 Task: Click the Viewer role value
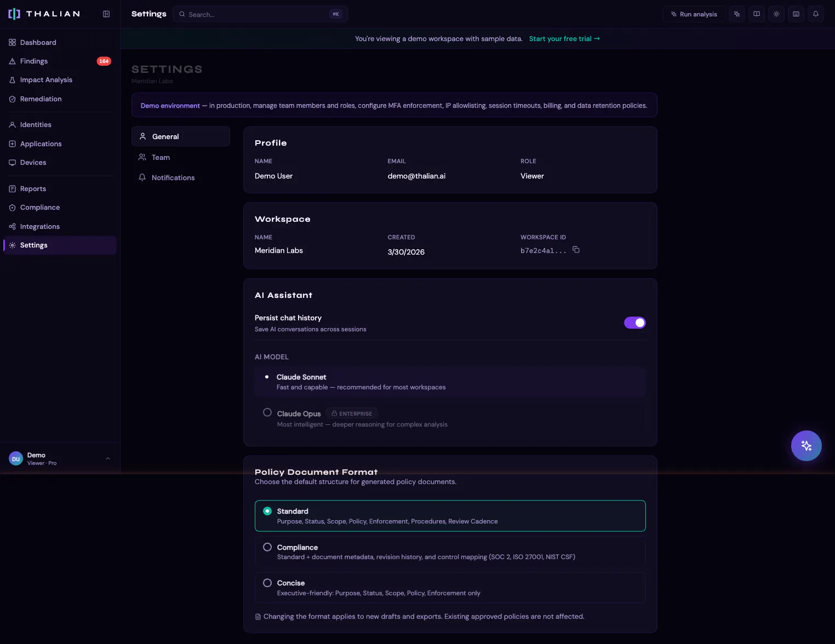[x=532, y=176]
